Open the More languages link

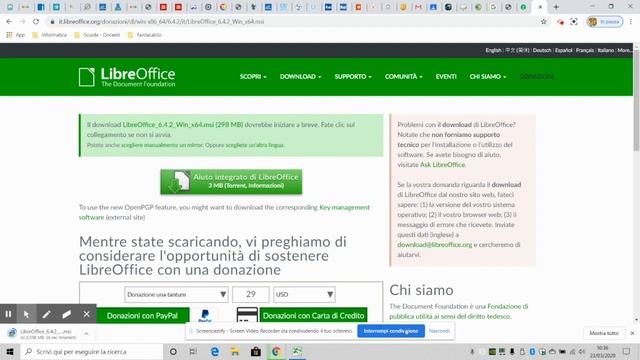click(x=624, y=50)
